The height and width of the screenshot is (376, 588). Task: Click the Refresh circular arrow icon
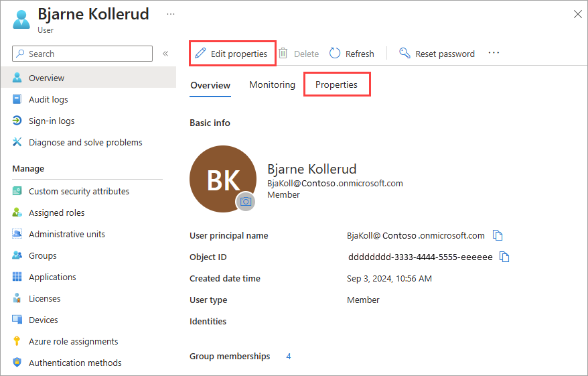(335, 54)
